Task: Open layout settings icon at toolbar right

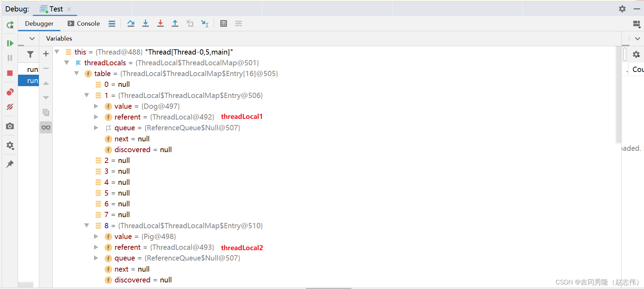Action: (x=637, y=24)
